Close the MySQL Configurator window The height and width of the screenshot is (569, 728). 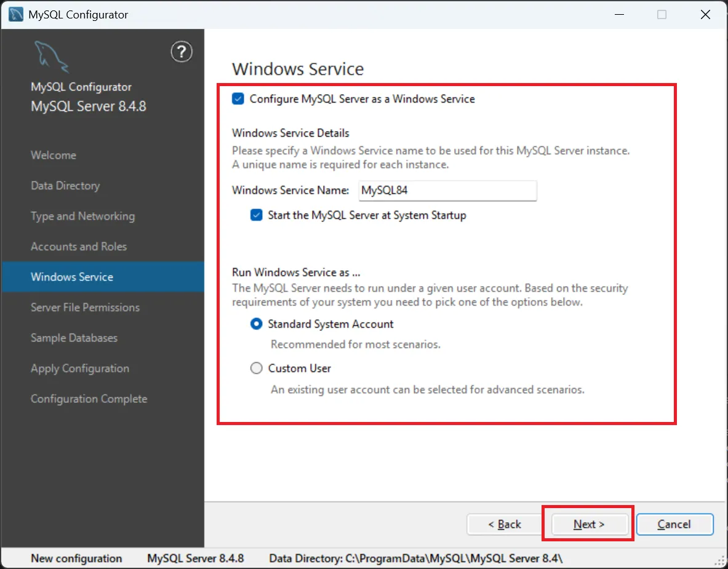(705, 15)
